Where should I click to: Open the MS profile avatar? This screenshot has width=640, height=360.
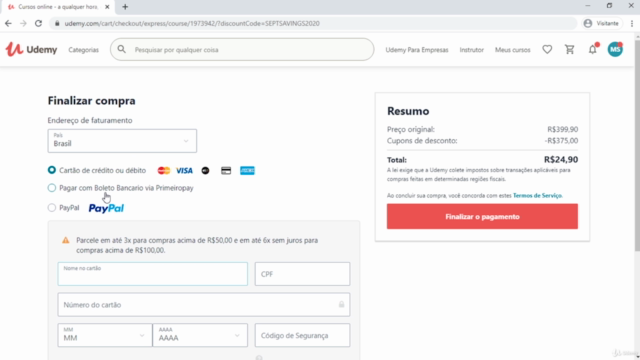click(x=615, y=49)
